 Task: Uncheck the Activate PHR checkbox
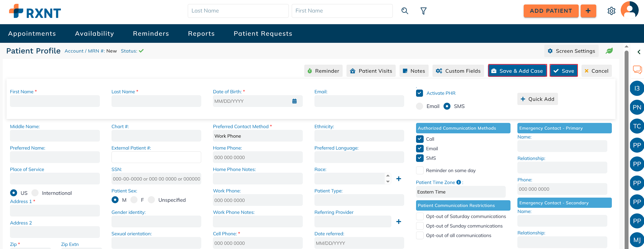click(x=420, y=93)
